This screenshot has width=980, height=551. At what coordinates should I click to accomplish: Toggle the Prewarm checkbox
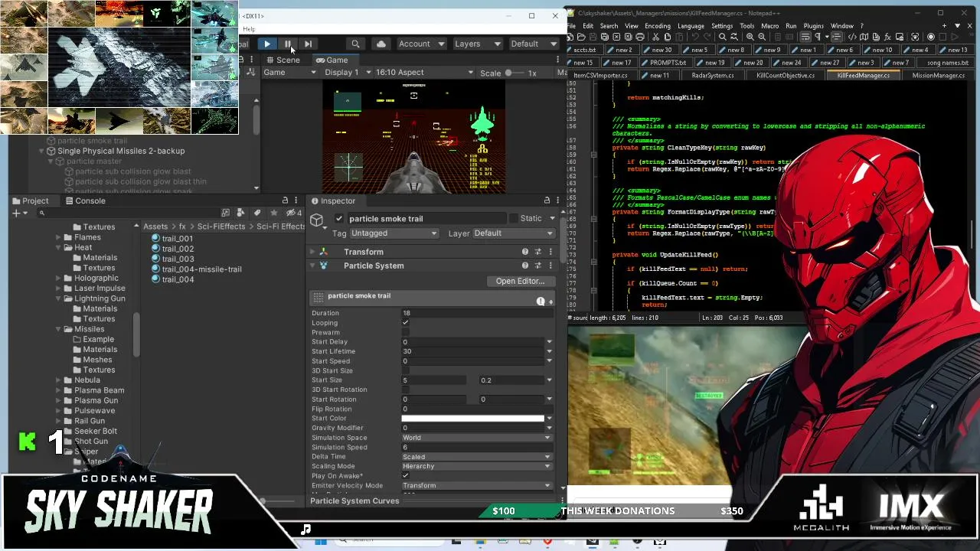click(405, 332)
